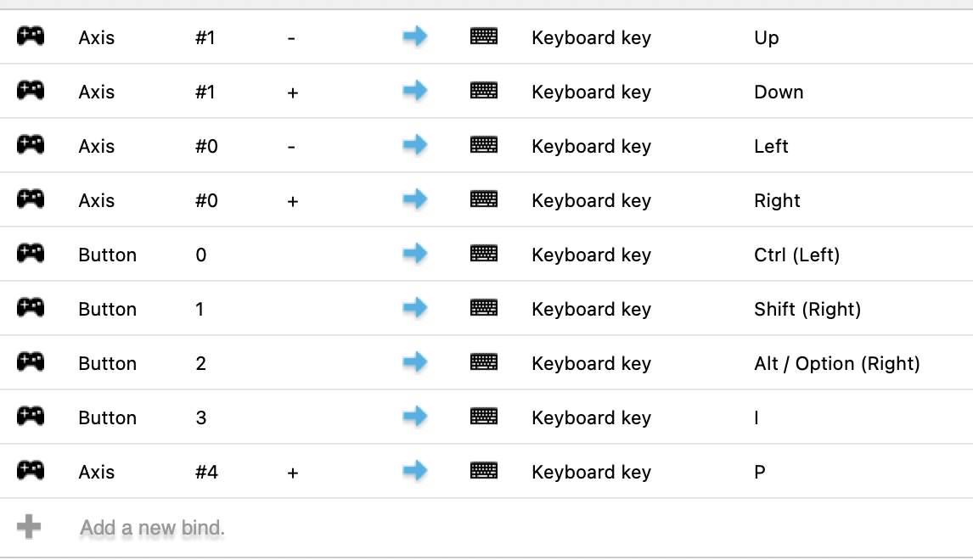Click the "Button" label for button 1

point(107,309)
